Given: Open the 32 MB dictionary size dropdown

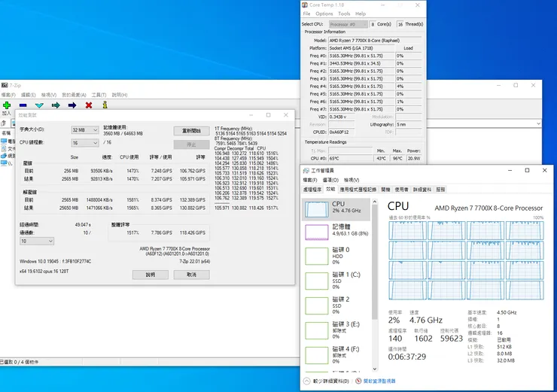Looking at the screenshot, I should [x=85, y=130].
